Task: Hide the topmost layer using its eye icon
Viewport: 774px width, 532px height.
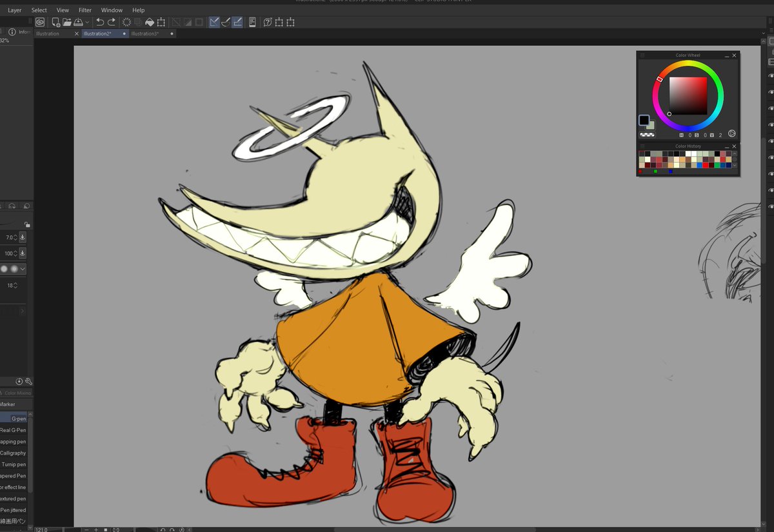Action: 771,76
